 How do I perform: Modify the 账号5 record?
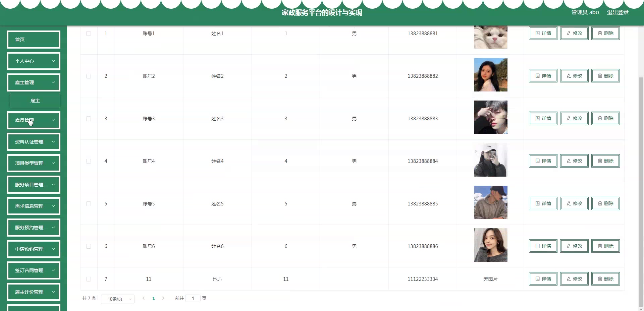click(x=574, y=203)
